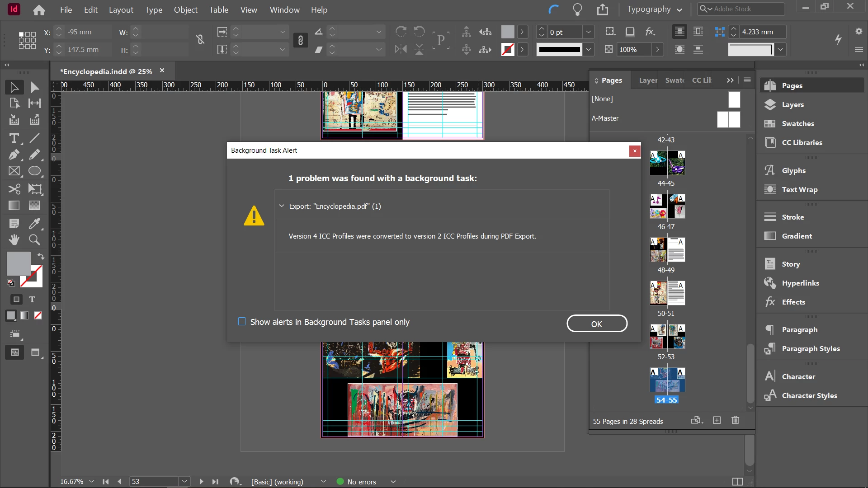Viewport: 868px width, 488px height.
Task: Open the Layout menu
Action: pos(121,9)
